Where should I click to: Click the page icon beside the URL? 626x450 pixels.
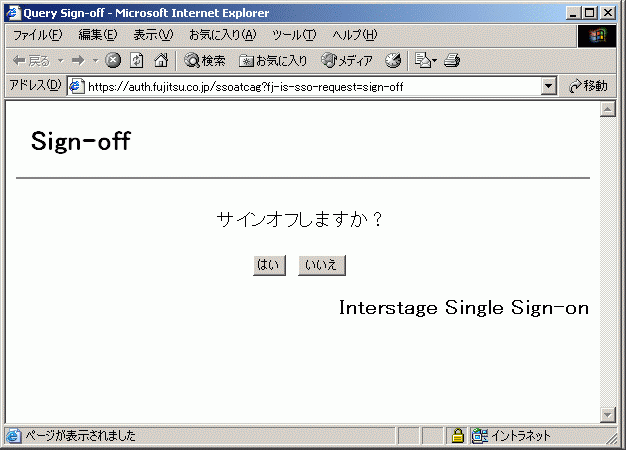pyautogui.click(x=77, y=86)
